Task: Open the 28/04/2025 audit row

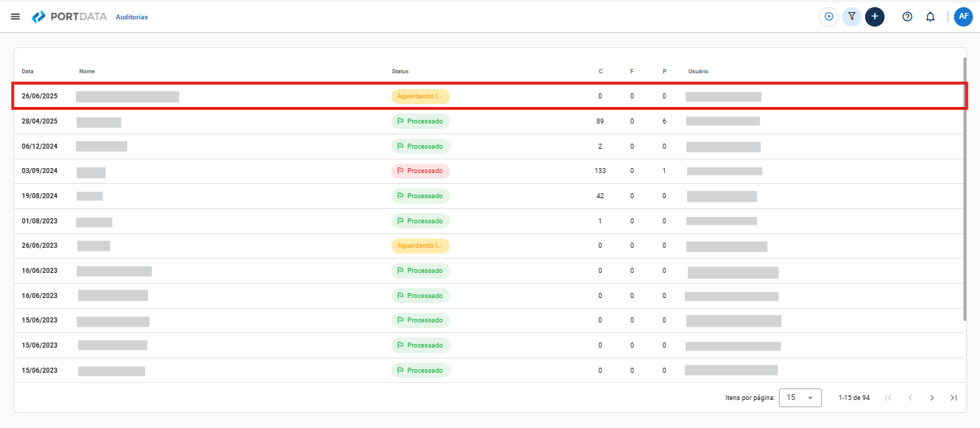Action: (x=489, y=121)
